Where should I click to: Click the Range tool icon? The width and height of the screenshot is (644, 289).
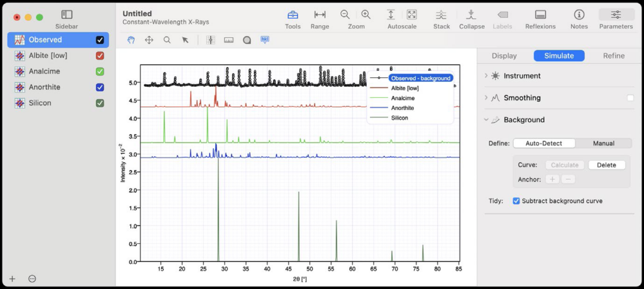pyautogui.click(x=319, y=15)
